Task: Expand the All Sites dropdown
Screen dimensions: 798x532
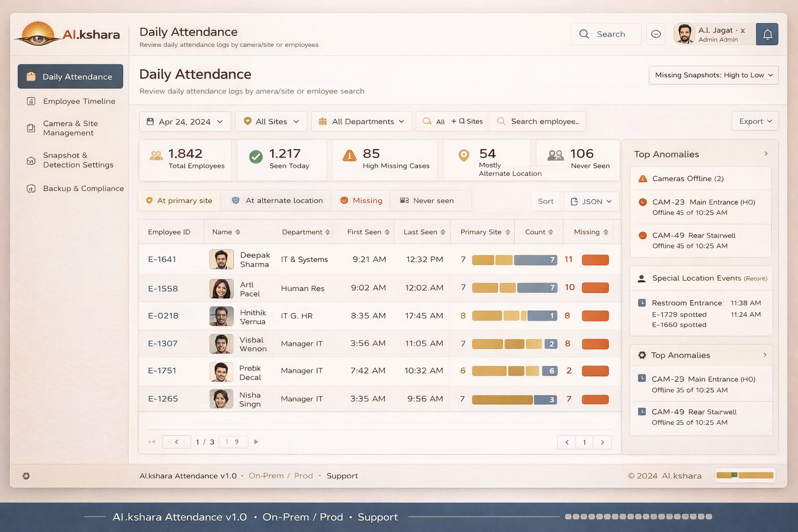Action: pyautogui.click(x=271, y=122)
